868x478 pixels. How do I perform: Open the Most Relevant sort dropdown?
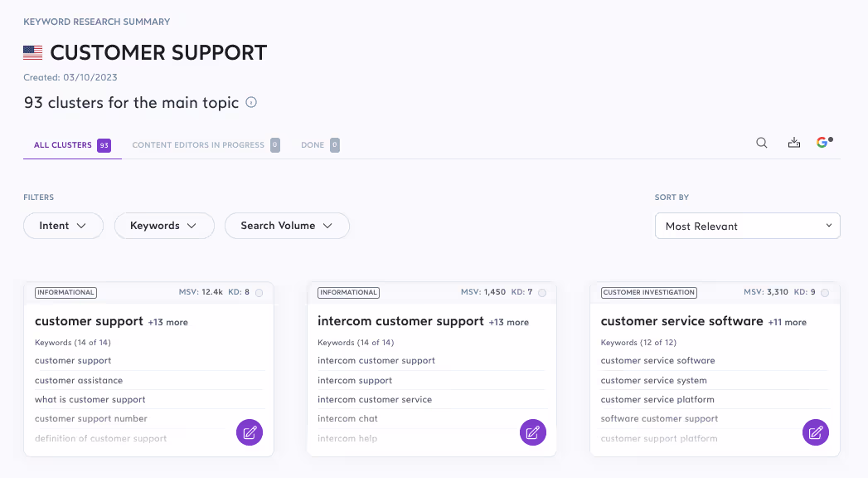(x=747, y=226)
